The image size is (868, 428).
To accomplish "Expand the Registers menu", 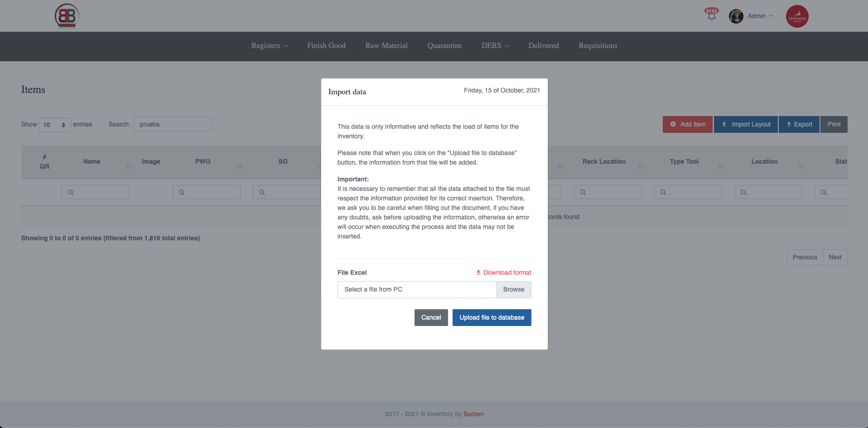I will point(270,46).
